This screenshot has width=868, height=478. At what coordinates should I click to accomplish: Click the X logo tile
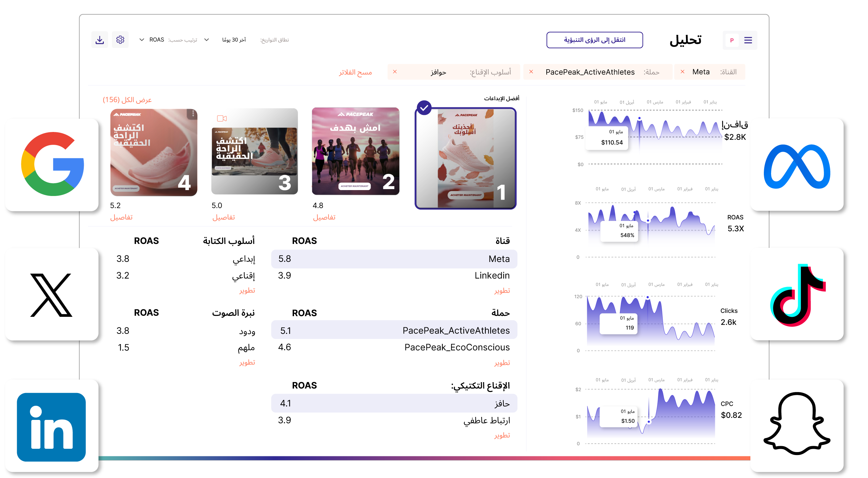point(52,294)
